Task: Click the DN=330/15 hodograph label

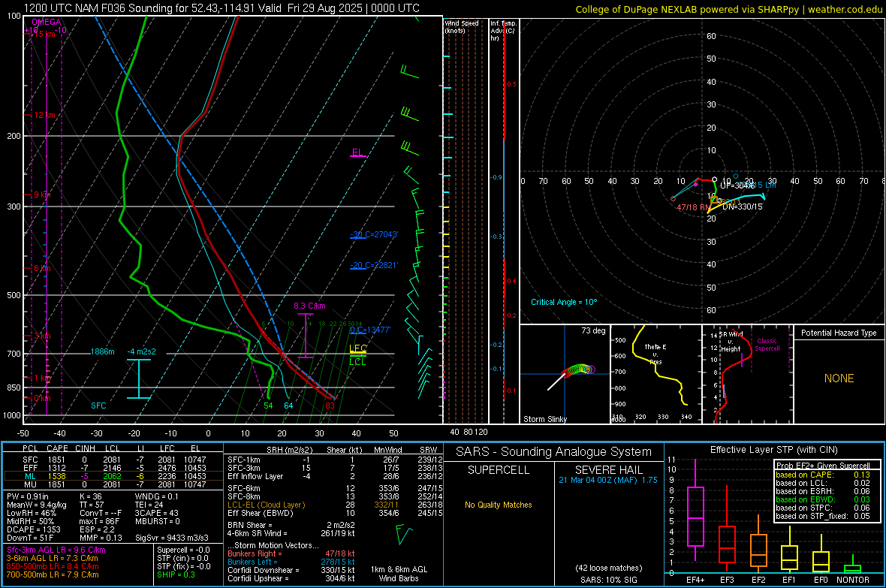Action: point(743,207)
